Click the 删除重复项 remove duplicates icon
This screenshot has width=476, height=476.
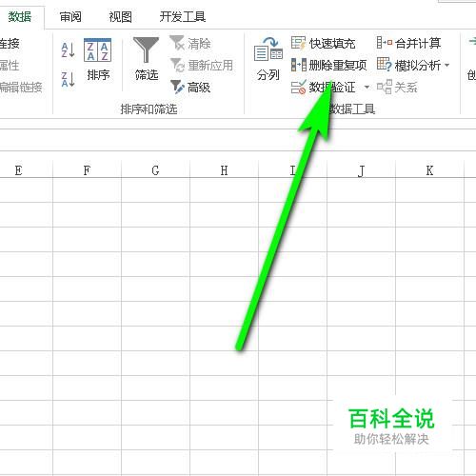[x=299, y=65]
